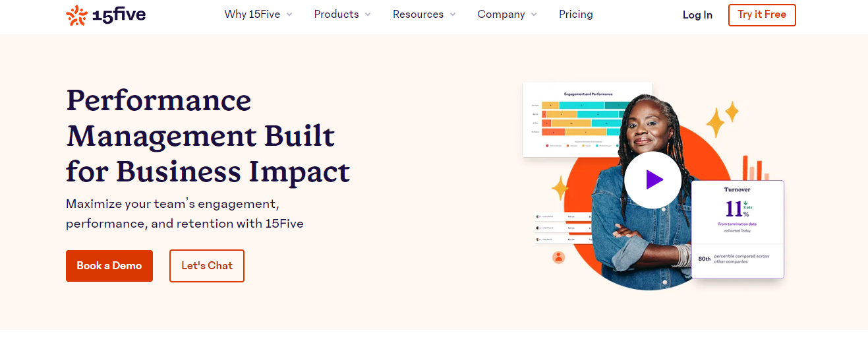Play the hero video
Viewport: 868px width, 355px height.
(652, 179)
